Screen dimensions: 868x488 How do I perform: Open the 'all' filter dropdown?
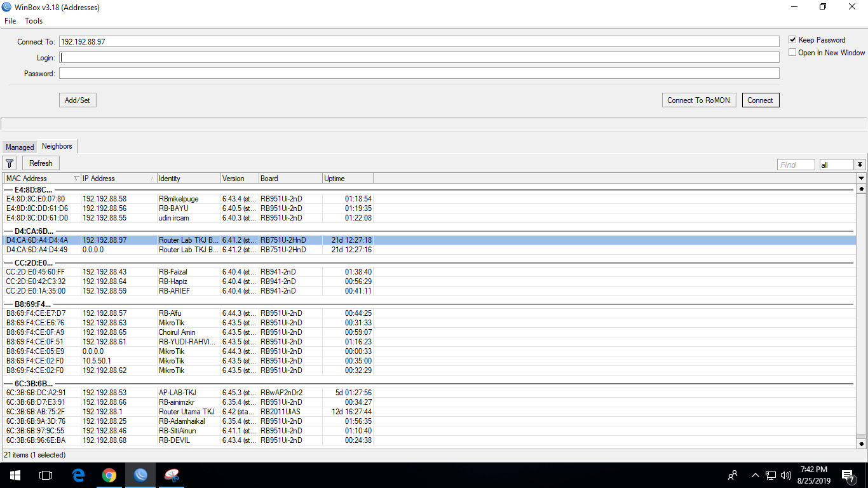[x=836, y=165]
